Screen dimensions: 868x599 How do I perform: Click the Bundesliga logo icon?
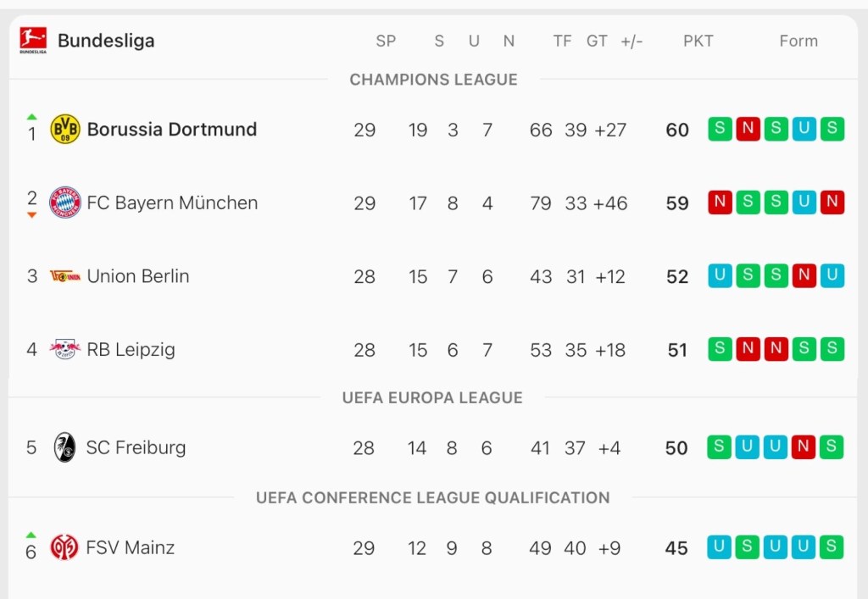point(33,40)
